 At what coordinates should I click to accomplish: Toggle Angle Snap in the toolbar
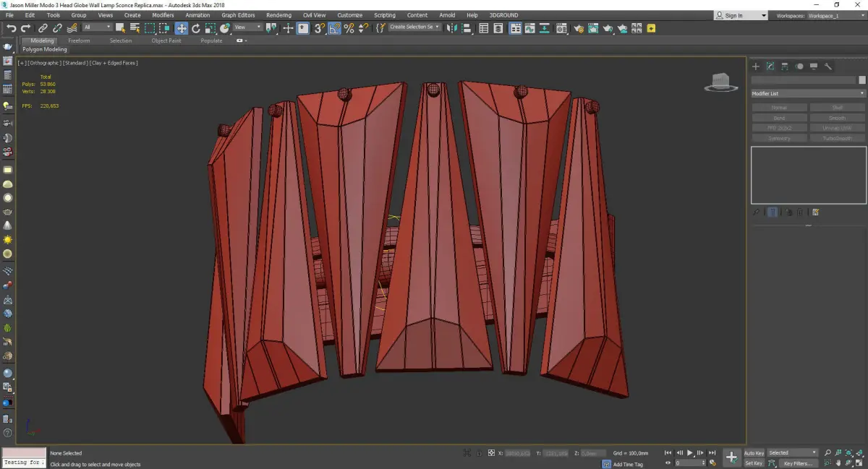334,28
